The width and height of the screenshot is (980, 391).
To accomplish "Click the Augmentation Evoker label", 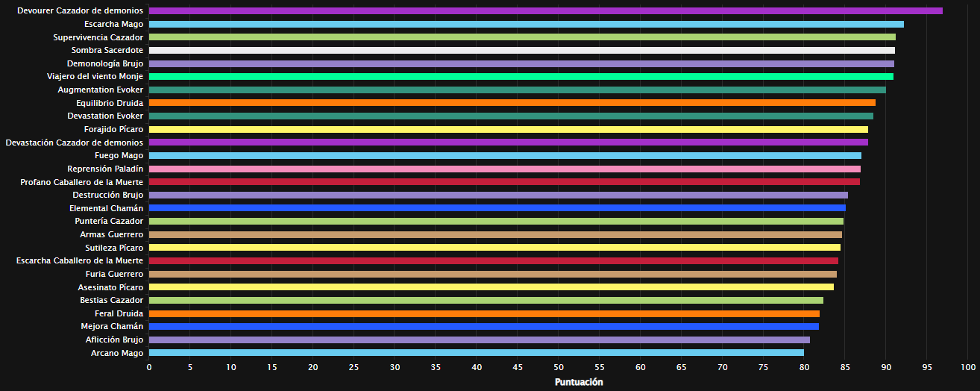I will point(101,90).
